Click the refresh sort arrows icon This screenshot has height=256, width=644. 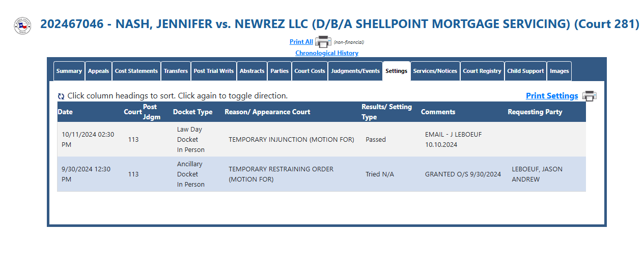61,96
